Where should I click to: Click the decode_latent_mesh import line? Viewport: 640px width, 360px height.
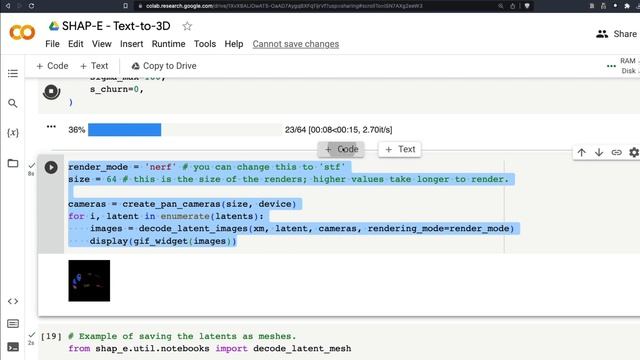coord(210,349)
